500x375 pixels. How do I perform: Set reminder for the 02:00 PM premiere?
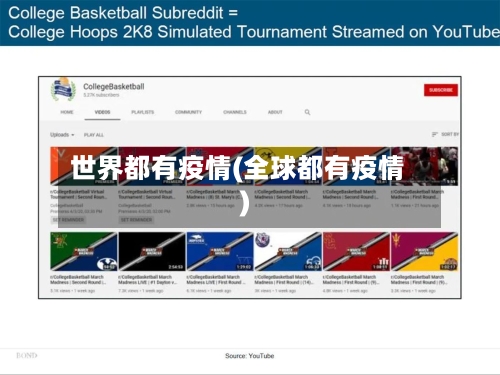pyautogui.click(x=136, y=220)
